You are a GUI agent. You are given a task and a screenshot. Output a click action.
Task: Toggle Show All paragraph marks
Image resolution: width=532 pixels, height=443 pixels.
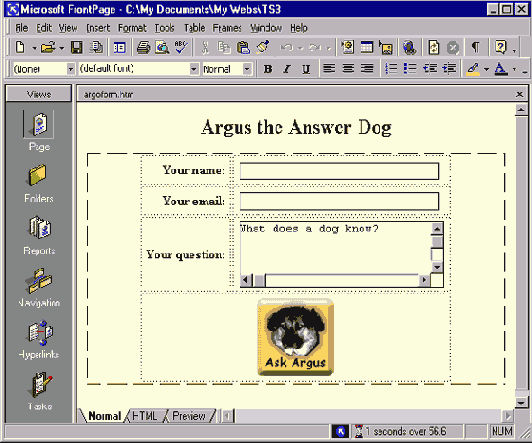[476, 47]
